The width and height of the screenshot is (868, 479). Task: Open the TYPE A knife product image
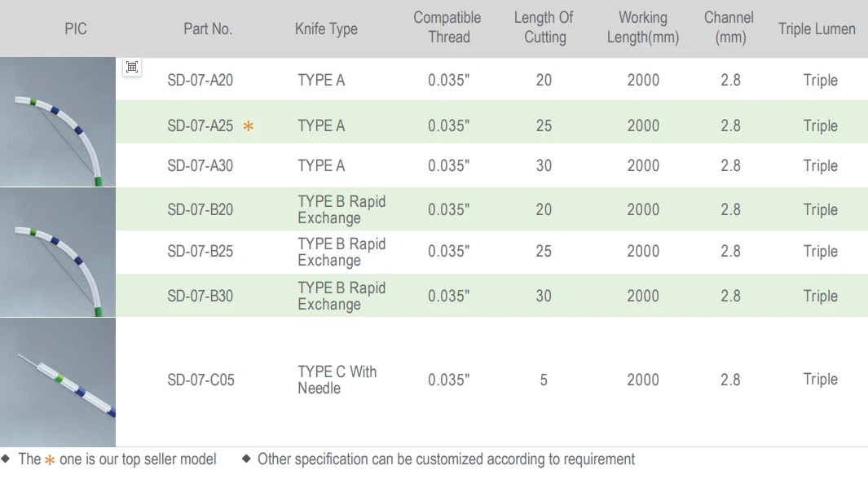(x=58, y=122)
